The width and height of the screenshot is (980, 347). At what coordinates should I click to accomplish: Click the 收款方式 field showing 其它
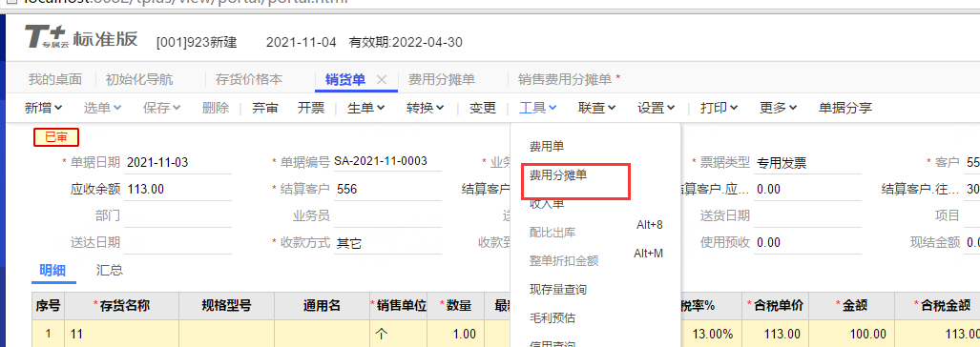[387, 243]
